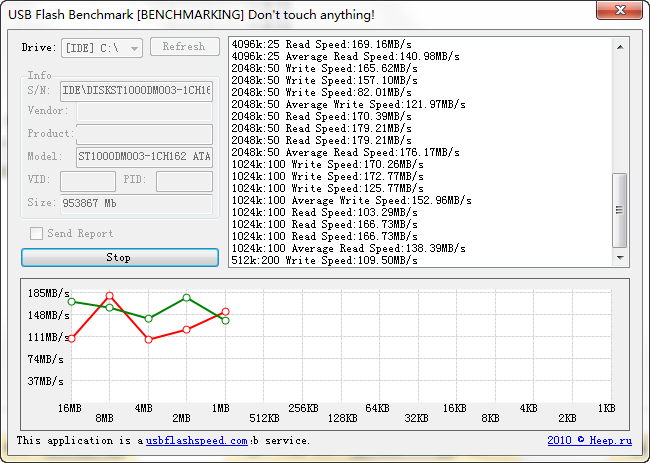Image resolution: width=650 pixels, height=463 pixels.
Task: Open the Drive selection dropdown
Action: pyautogui.click(x=102, y=48)
